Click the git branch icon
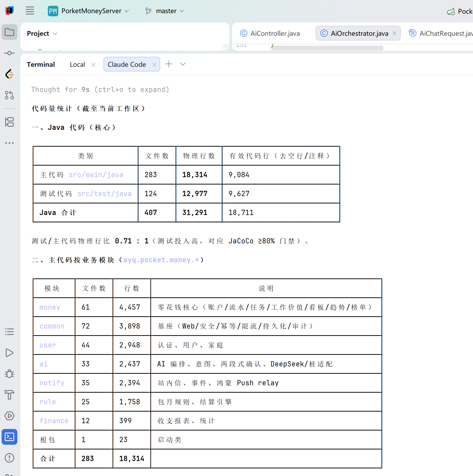473x476 pixels. point(148,11)
